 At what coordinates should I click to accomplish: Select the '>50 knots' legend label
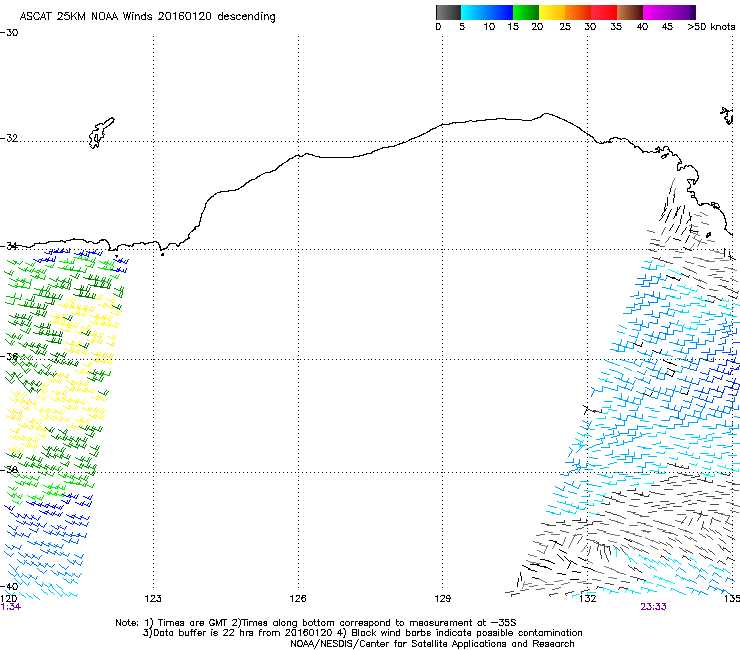tap(711, 27)
